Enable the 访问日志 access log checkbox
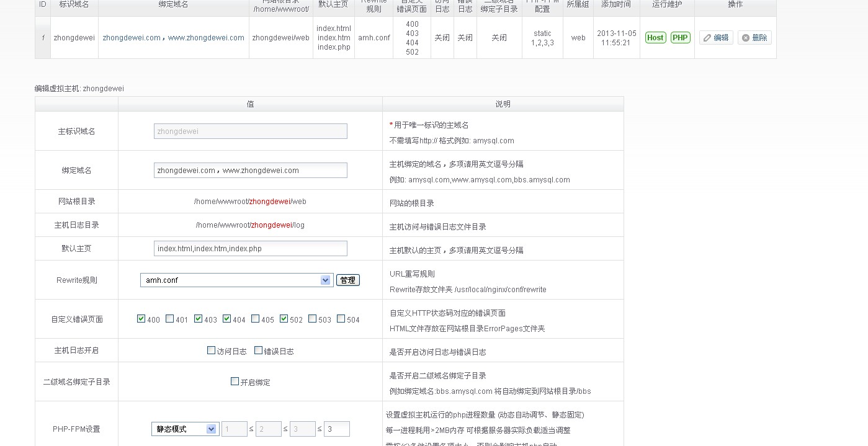The image size is (868, 446). tap(212, 350)
